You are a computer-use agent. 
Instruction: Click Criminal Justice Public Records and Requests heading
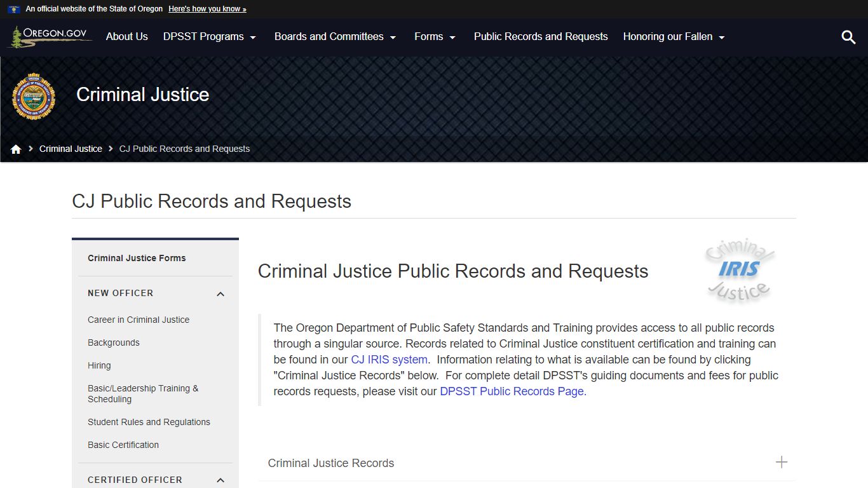pyautogui.click(x=453, y=271)
